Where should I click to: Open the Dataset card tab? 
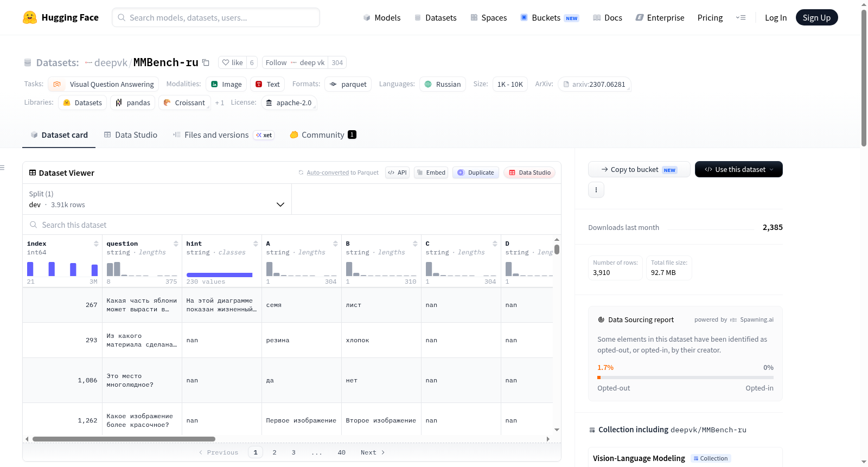click(59, 135)
